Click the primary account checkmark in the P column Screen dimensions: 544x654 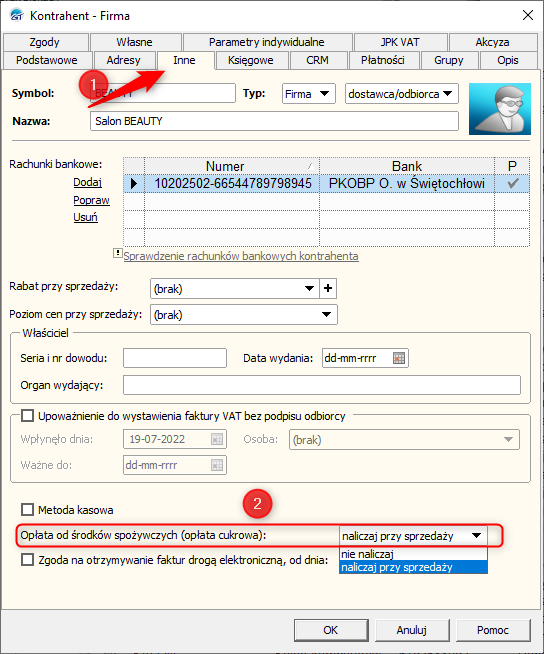point(512,183)
